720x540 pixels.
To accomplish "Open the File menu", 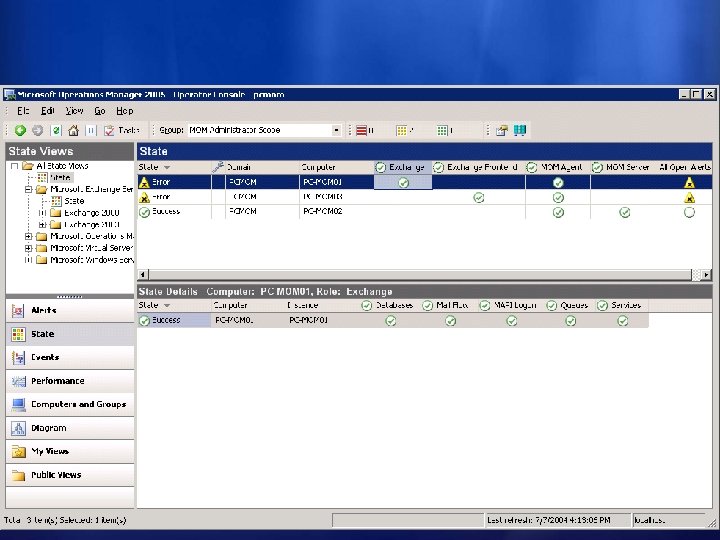I will click(x=23, y=111).
